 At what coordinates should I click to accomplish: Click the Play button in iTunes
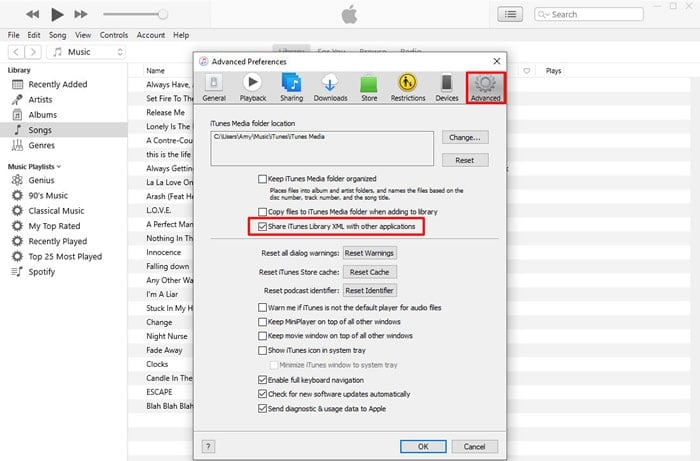(x=57, y=14)
